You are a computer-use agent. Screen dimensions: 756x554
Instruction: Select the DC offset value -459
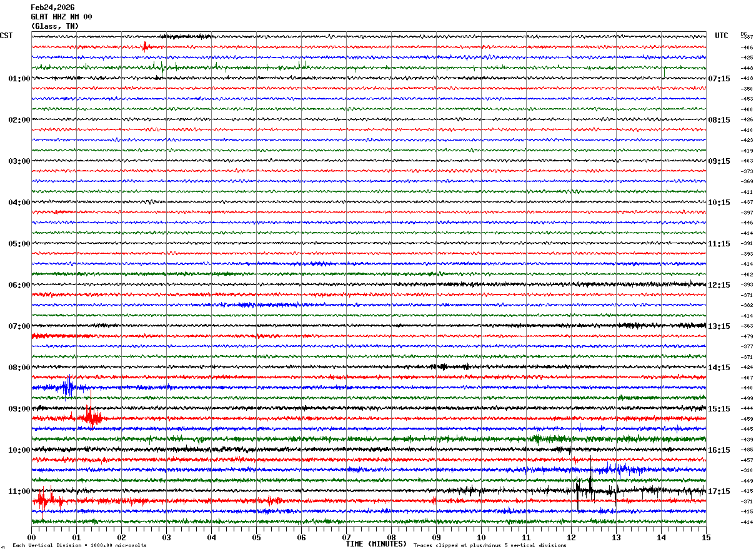[x=747, y=419]
